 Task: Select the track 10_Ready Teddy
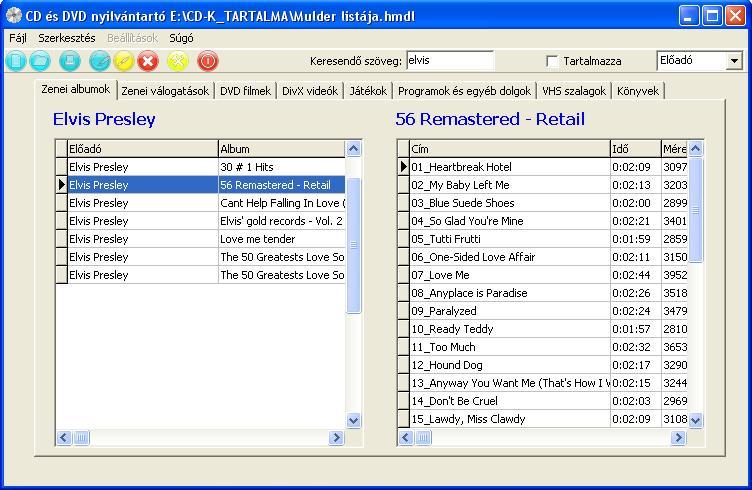pyautogui.click(x=510, y=329)
